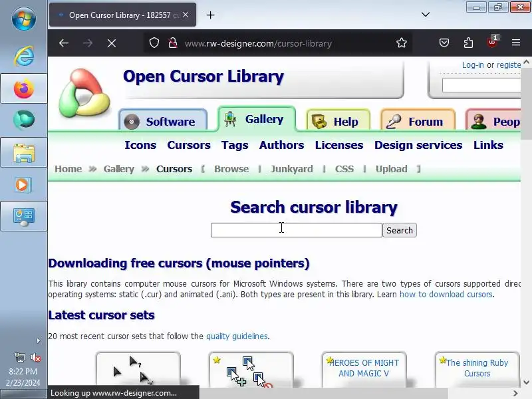The image size is (532, 399).
Task: Click the vertical scrollbar down arrow
Action: coord(526,382)
